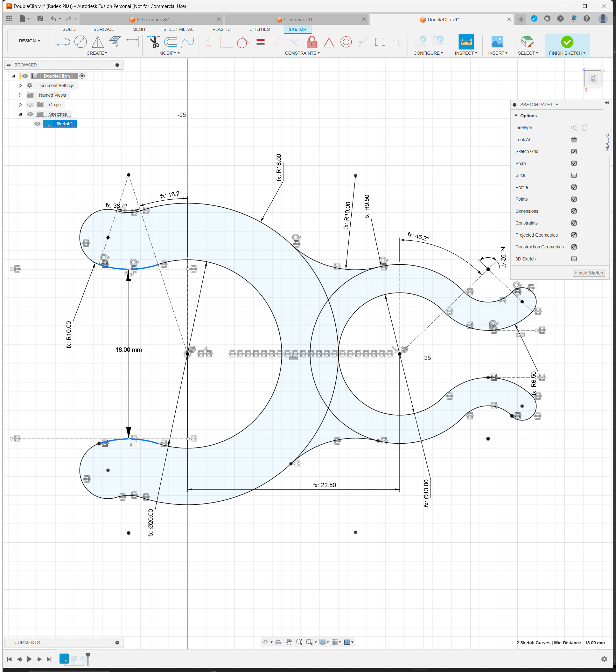Toggle Construction Geometries checkbox

pyautogui.click(x=574, y=247)
